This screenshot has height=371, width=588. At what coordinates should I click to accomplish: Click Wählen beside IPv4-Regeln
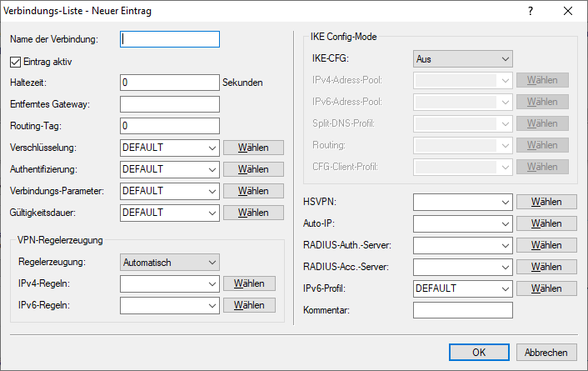pos(249,283)
